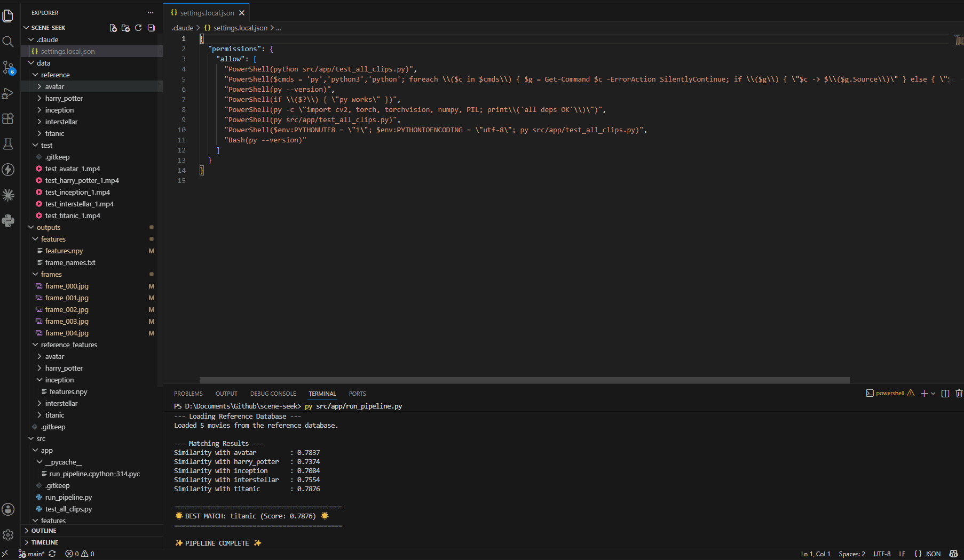Synchronize changes icon in status bar
Viewport: 964px width, 560px height.
52,554
